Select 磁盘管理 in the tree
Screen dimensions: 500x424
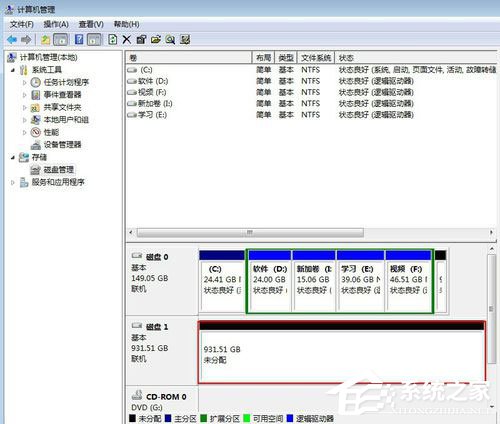(59, 170)
